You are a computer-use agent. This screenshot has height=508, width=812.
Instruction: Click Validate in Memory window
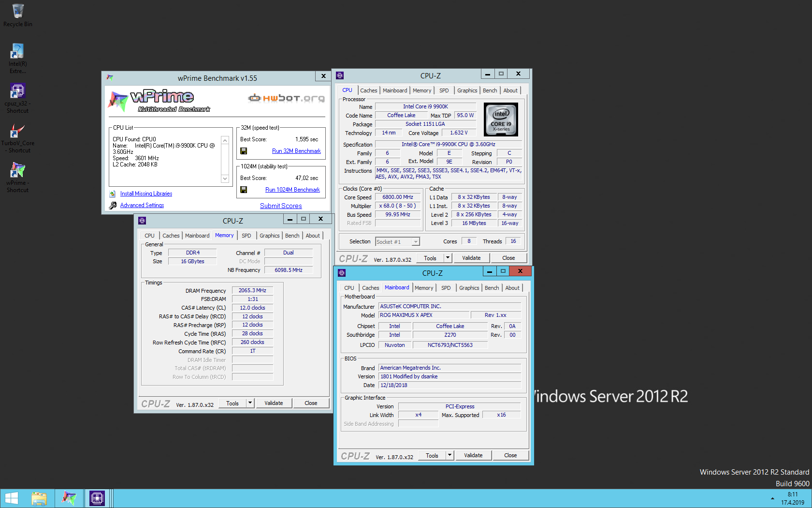click(274, 403)
